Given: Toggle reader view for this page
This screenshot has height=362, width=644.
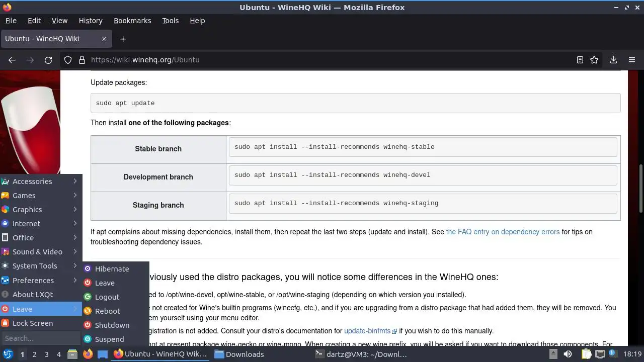Looking at the screenshot, I should pos(580,60).
